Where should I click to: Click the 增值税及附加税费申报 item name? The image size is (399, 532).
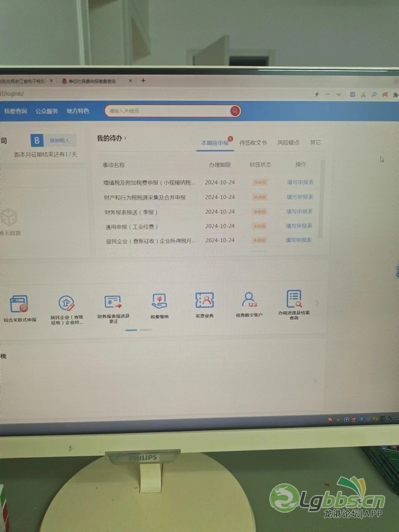point(149,183)
